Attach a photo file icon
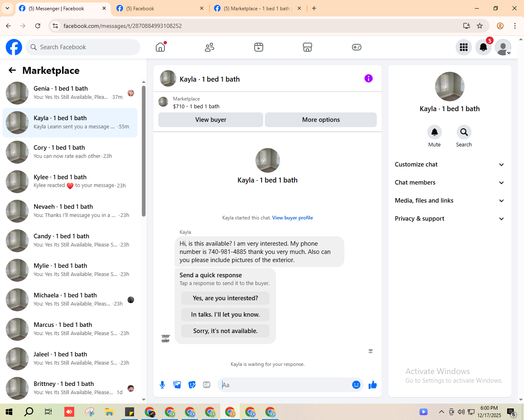This screenshot has height=420, width=524. pyautogui.click(x=177, y=385)
